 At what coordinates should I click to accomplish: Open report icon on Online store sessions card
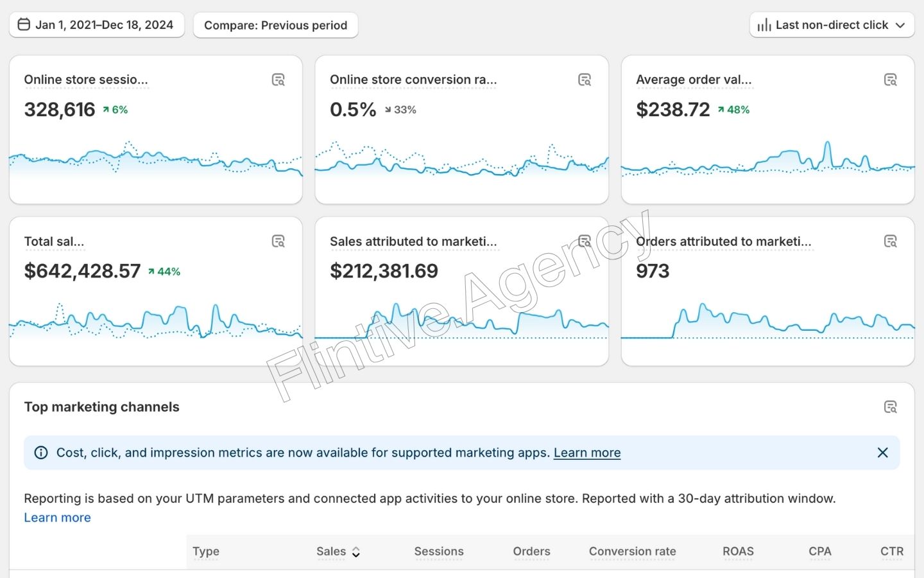pos(278,80)
